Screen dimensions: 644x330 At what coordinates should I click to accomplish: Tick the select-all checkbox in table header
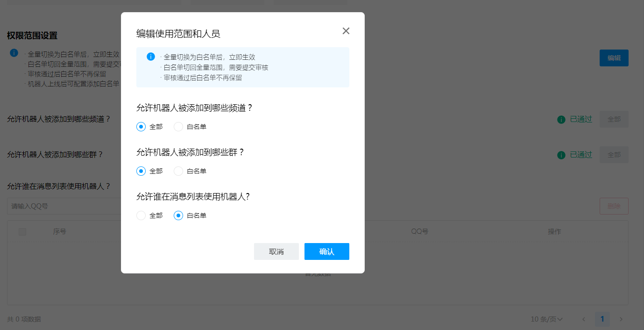pos(22,232)
